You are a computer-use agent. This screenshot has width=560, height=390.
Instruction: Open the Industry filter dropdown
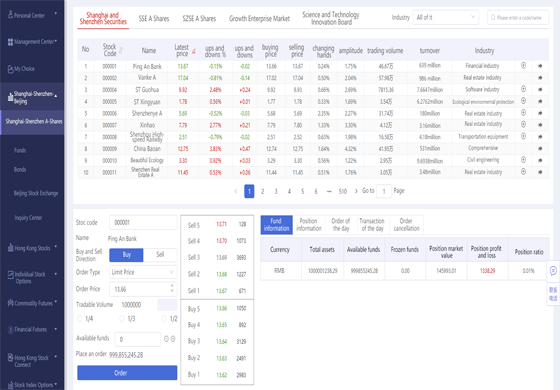(445, 17)
